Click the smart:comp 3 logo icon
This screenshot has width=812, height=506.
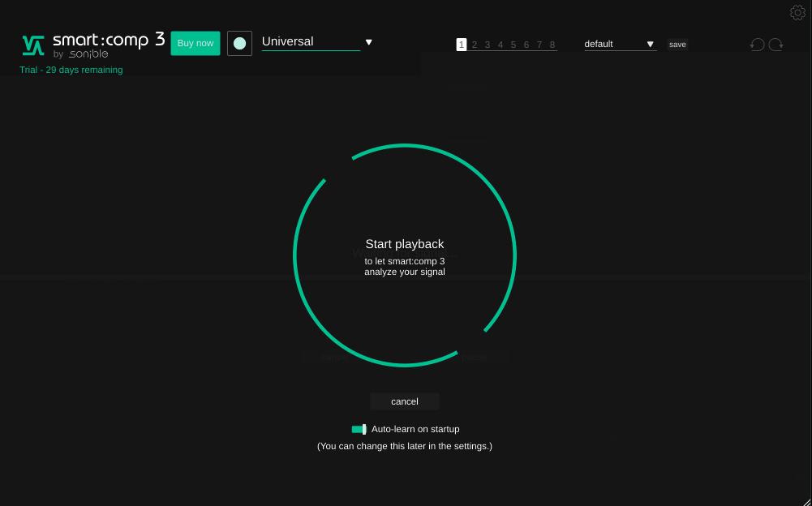click(x=33, y=45)
